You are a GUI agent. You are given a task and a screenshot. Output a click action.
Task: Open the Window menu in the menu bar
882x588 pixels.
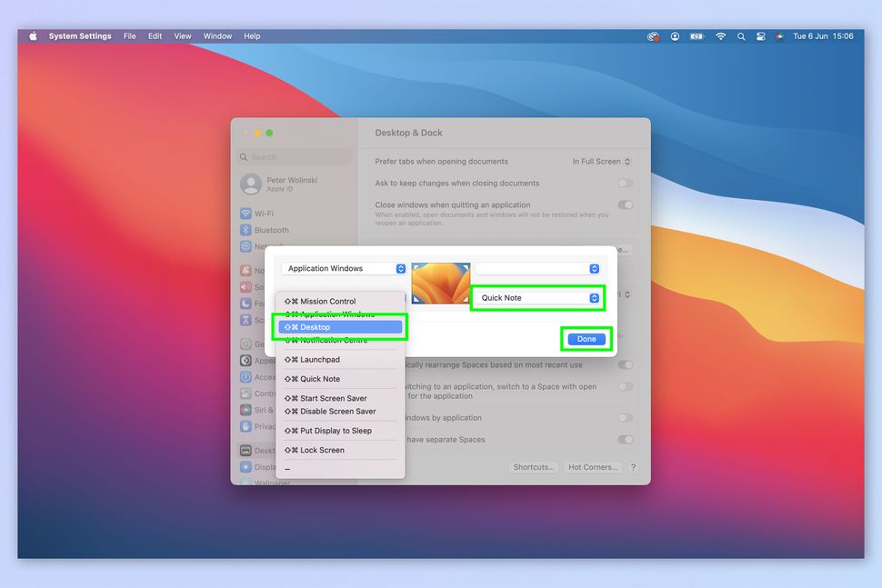[x=217, y=36]
